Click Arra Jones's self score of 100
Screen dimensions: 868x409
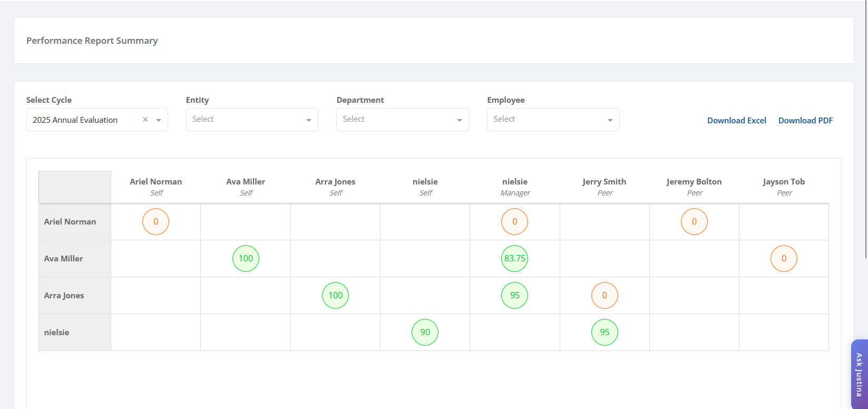point(336,295)
